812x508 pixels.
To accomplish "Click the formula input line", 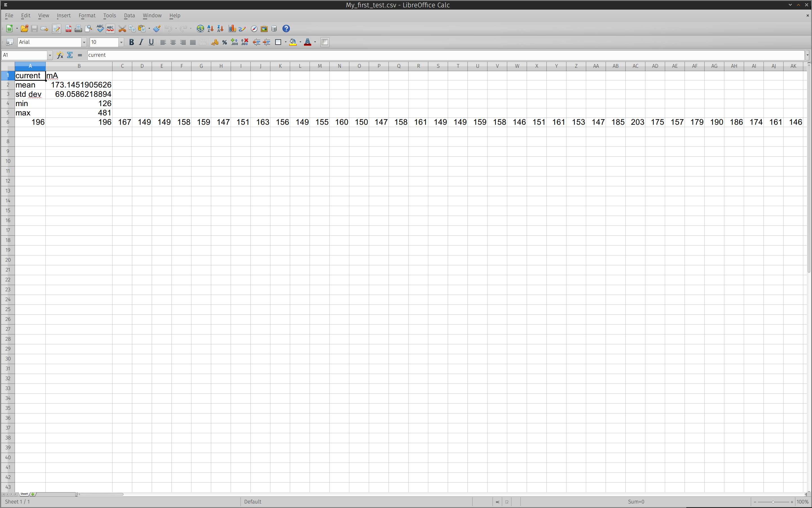I will (x=446, y=55).
